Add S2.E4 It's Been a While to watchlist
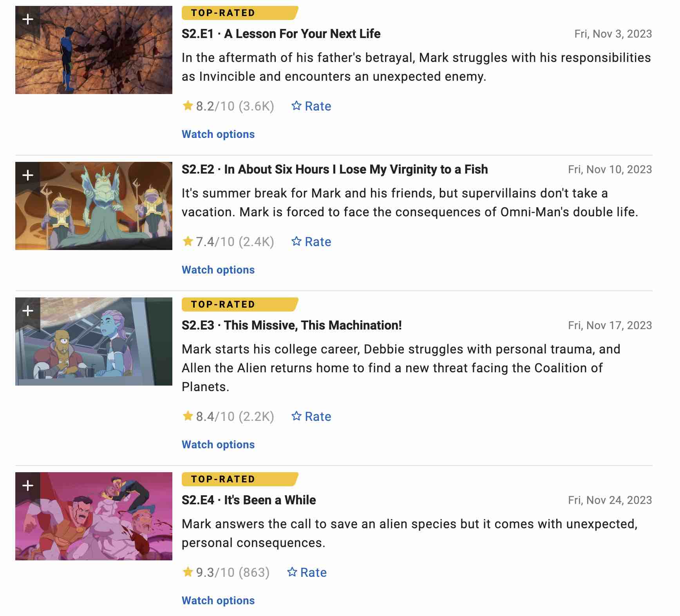The height and width of the screenshot is (616, 680). 28,486
